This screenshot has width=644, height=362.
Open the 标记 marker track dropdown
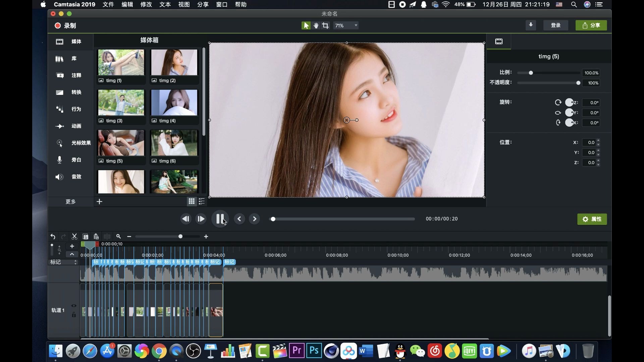pos(63,262)
